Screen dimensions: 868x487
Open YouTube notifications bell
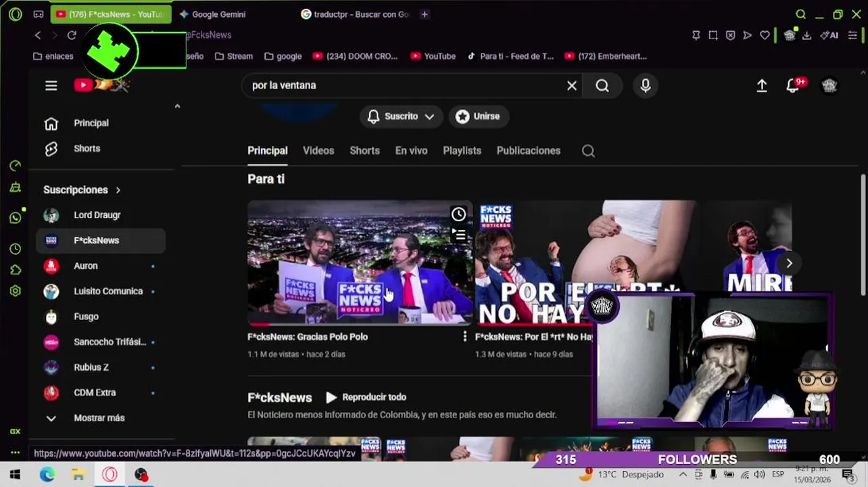[x=794, y=86]
